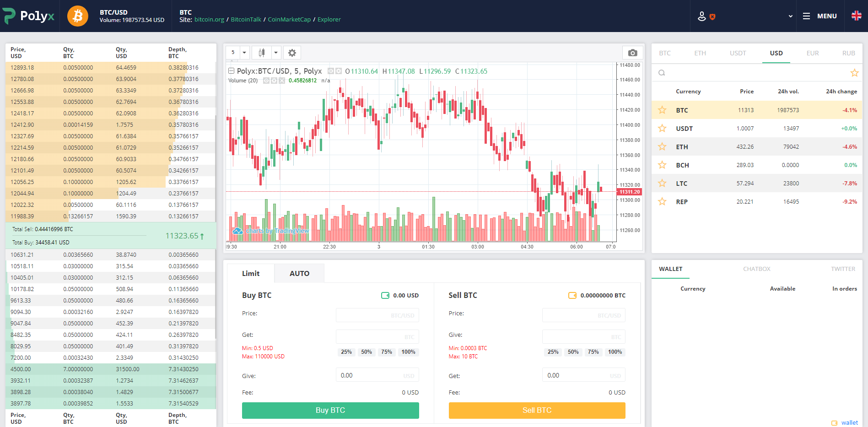Image resolution: width=868 pixels, height=427 pixels.
Task: Open the Explorer link
Action: coord(329,20)
